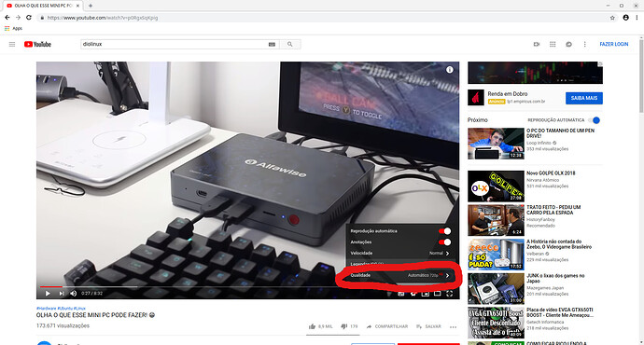Click the search magnifier button
Viewport: 644px width, 345px height.
pos(290,45)
